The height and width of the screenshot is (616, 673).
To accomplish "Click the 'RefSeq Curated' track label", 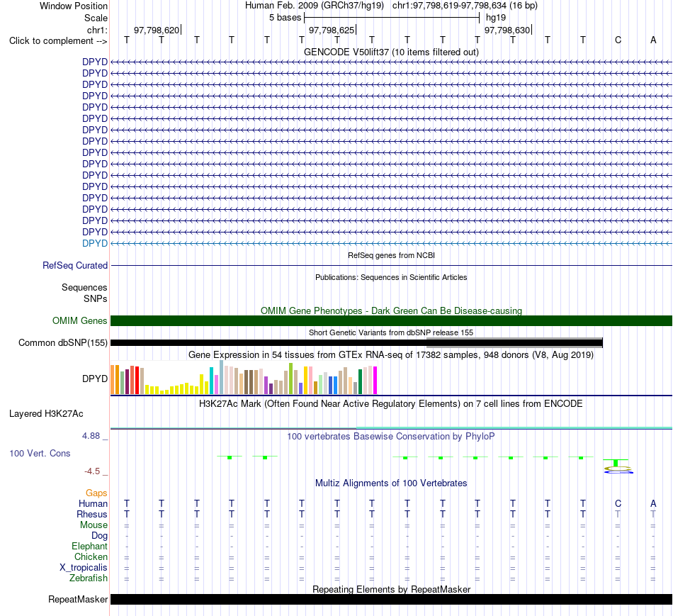I will click(75, 266).
